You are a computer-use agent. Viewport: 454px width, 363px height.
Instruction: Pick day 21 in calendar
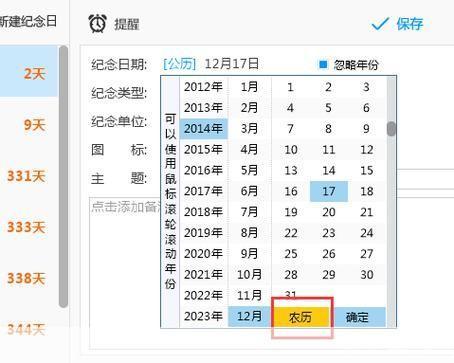click(367, 212)
